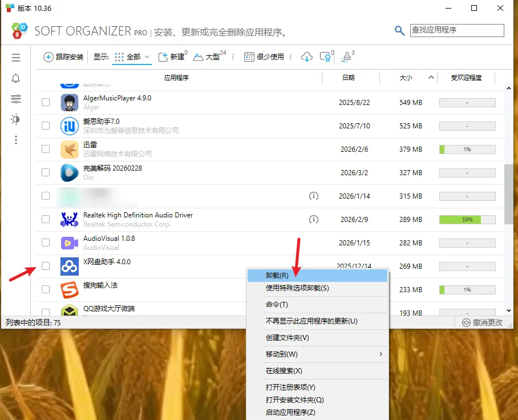Click the X网盘助手 cloud icon

(x=70, y=266)
